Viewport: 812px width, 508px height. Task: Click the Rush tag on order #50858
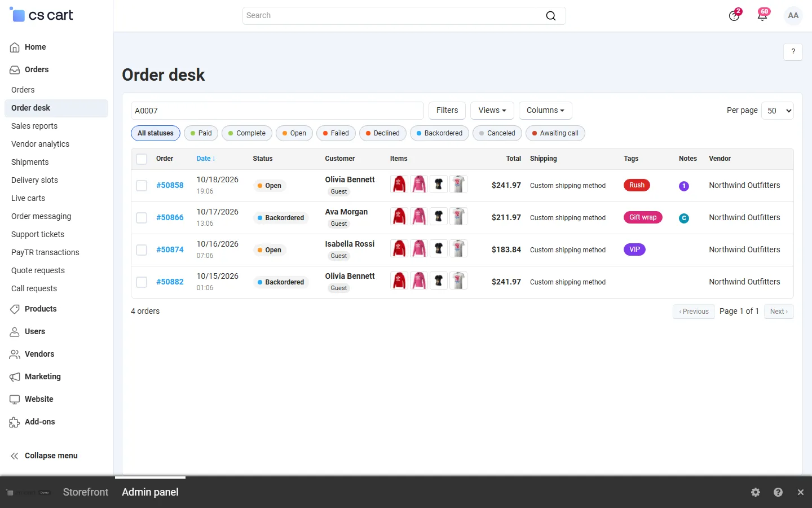coord(637,185)
